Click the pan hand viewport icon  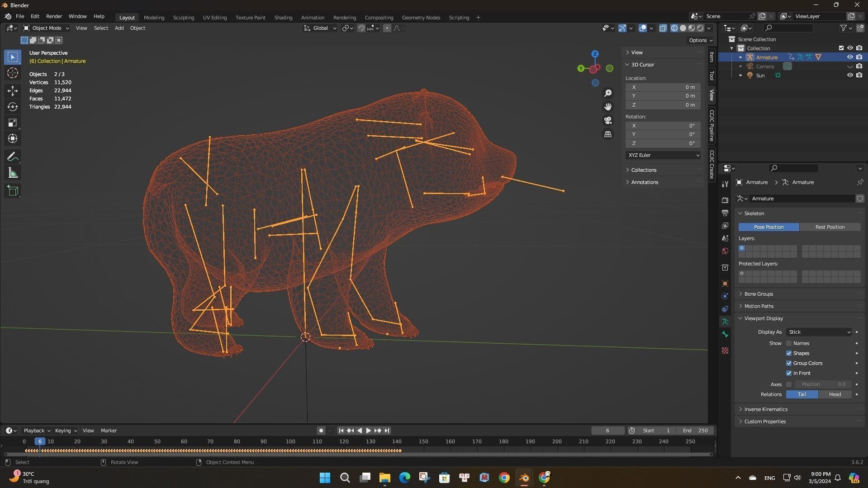[x=608, y=107]
